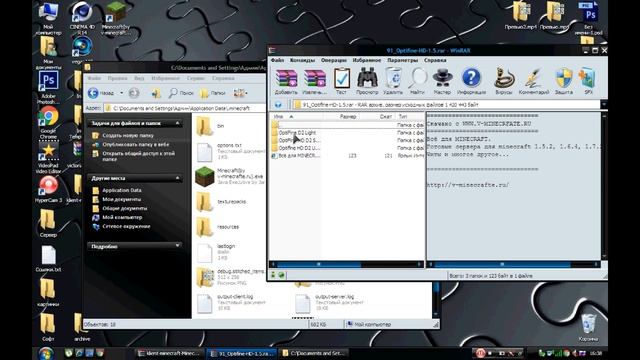This screenshot has height=360, width=640.
Task: Go to Сетевое окружение in Другие места
Action: [x=126, y=226]
